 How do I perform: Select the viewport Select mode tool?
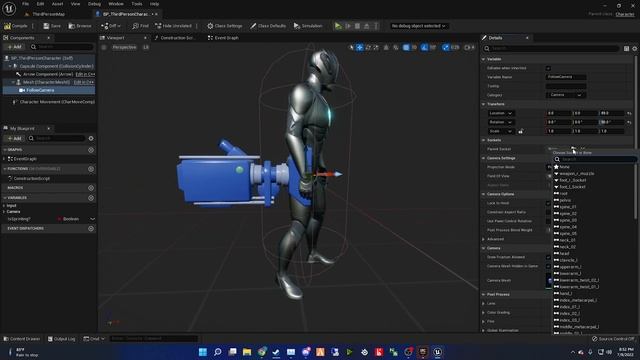tap(351, 47)
